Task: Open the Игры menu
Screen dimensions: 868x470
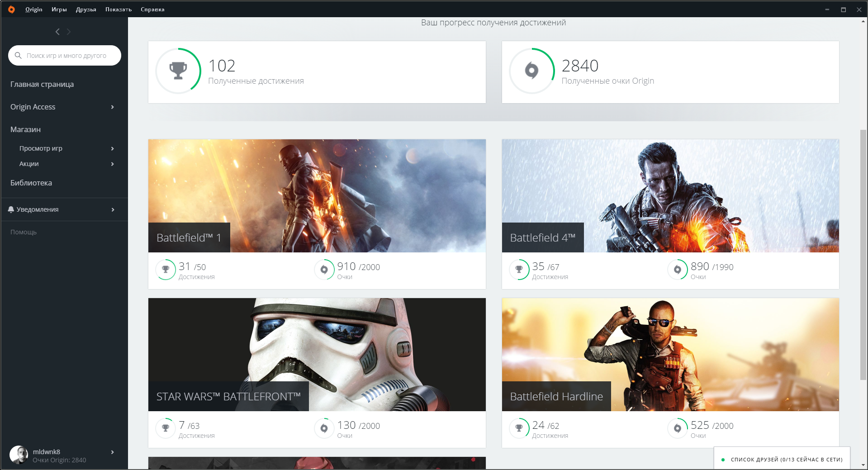Action: (x=59, y=9)
